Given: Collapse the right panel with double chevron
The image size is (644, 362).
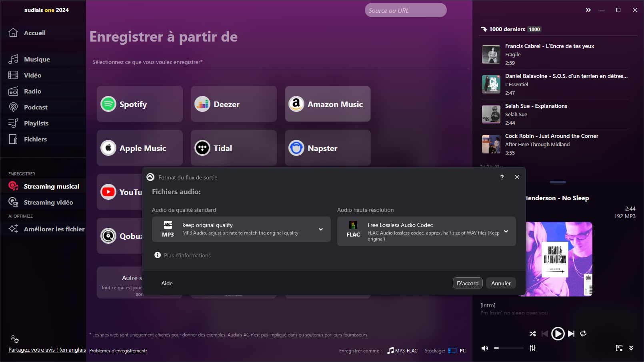Looking at the screenshot, I should point(588,10).
